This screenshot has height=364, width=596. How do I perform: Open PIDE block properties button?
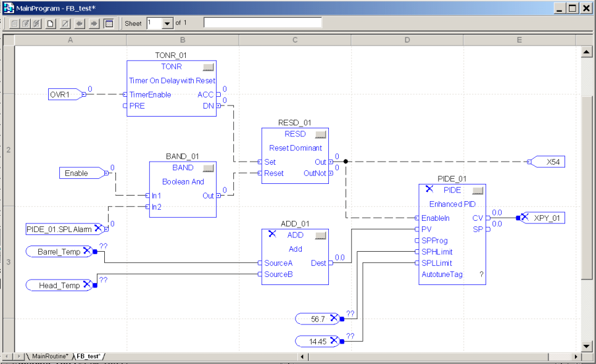pos(478,191)
